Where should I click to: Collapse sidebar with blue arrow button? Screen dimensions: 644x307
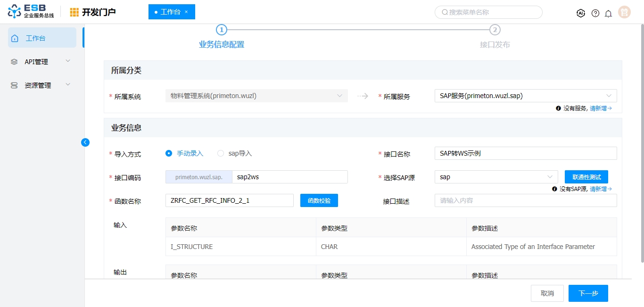pyautogui.click(x=85, y=142)
